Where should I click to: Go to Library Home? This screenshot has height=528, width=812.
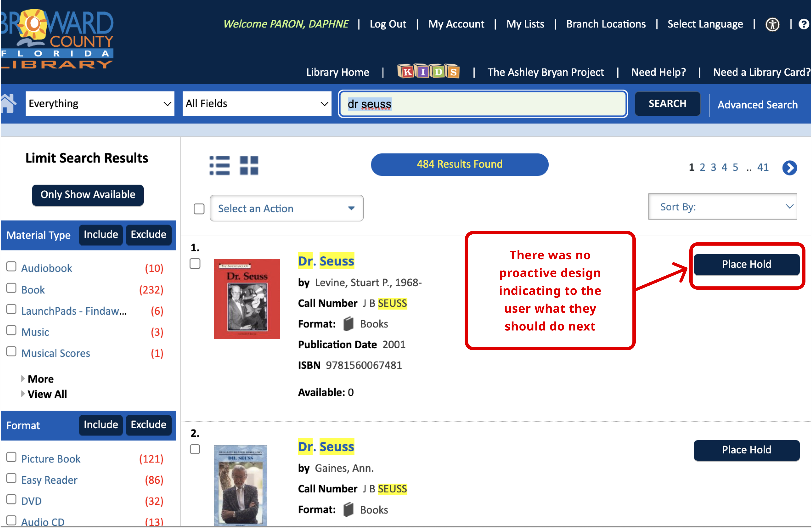pyautogui.click(x=338, y=72)
